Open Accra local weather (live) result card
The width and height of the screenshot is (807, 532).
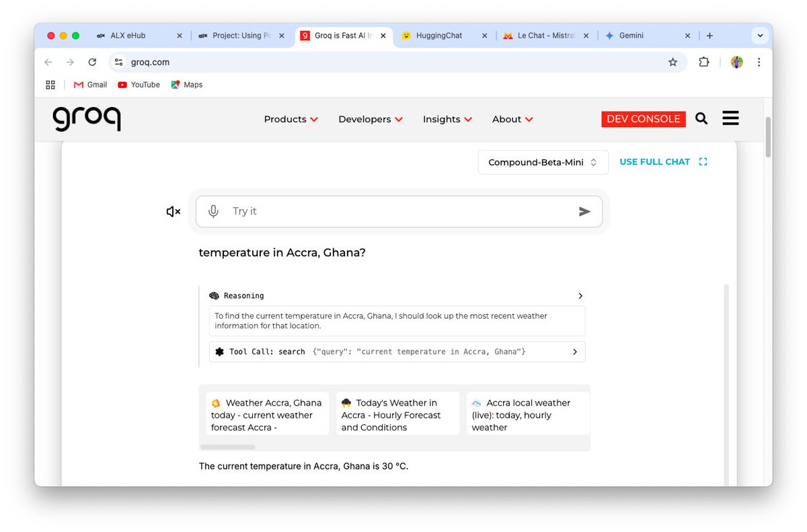(x=528, y=415)
